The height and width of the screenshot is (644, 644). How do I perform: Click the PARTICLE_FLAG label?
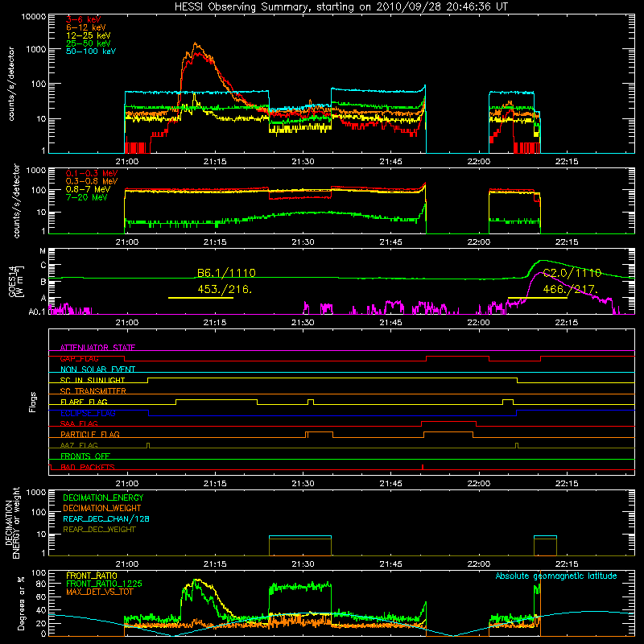[90, 435]
